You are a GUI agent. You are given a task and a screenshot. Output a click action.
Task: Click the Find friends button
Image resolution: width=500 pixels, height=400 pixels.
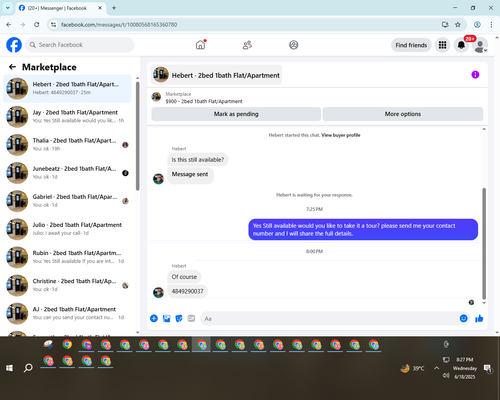point(411,45)
